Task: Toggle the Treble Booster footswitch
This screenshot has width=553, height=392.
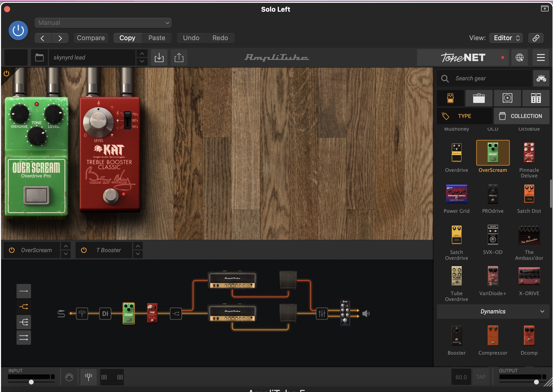Action: pyautogui.click(x=110, y=196)
